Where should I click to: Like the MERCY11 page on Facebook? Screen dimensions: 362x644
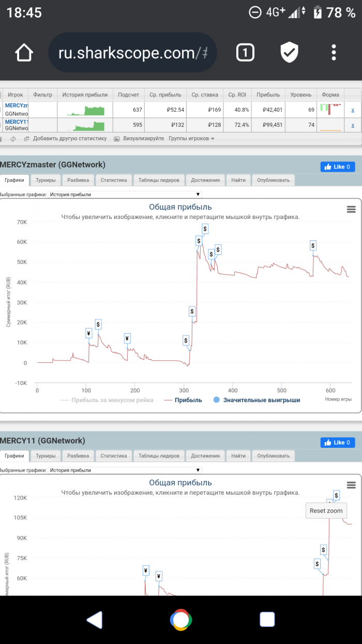tap(338, 443)
